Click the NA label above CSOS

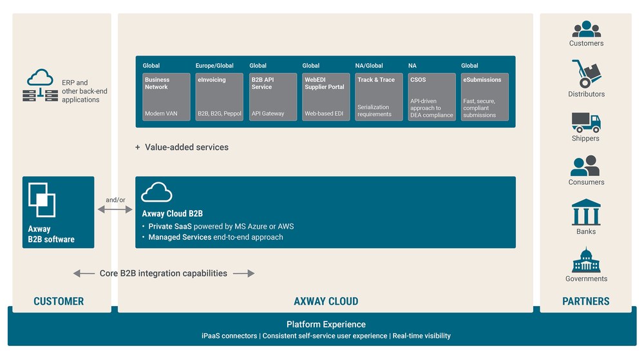pyautogui.click(x=412, y=66)
